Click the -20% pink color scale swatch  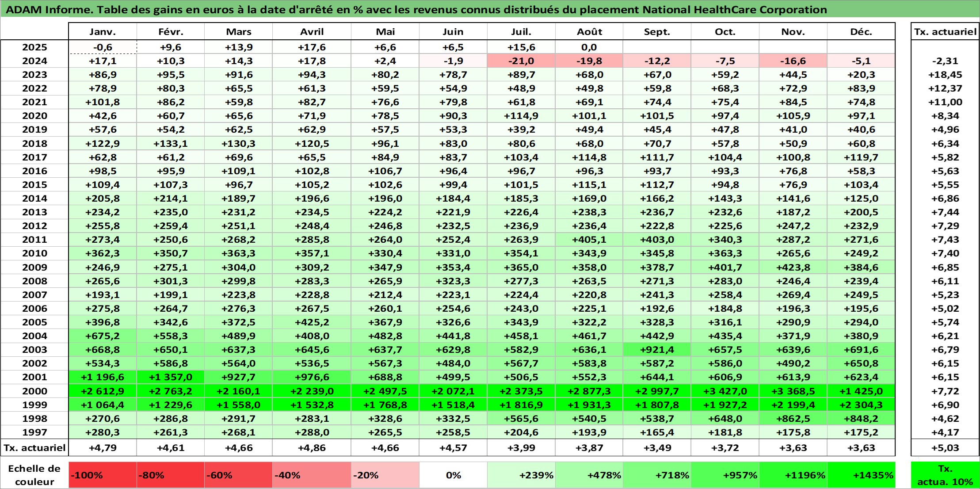tap(385, 475)
